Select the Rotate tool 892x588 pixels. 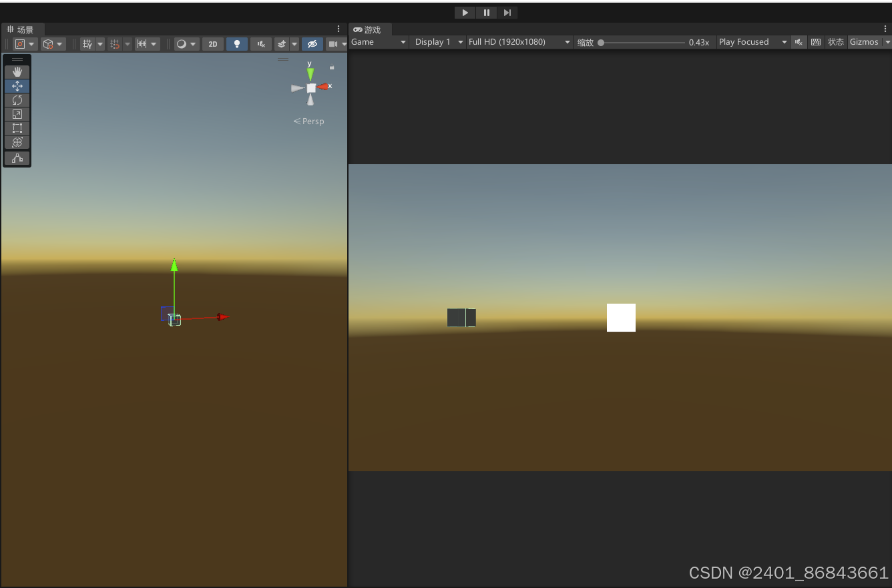click(17, 99)
